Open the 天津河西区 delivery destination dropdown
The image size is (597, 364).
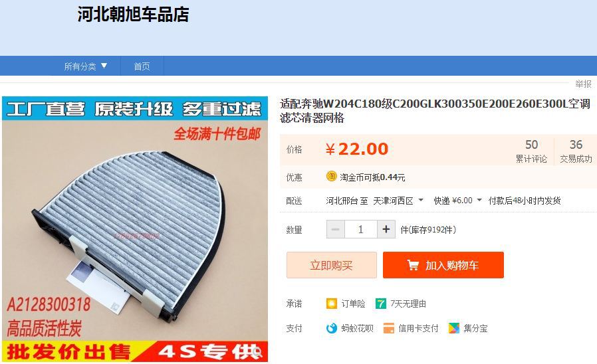pyautogui.click(x=398, y=201)
